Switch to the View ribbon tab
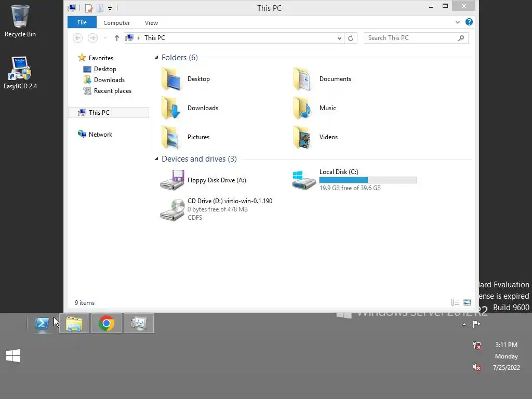This screenshot has width=532, height=399. click(151, 23)
